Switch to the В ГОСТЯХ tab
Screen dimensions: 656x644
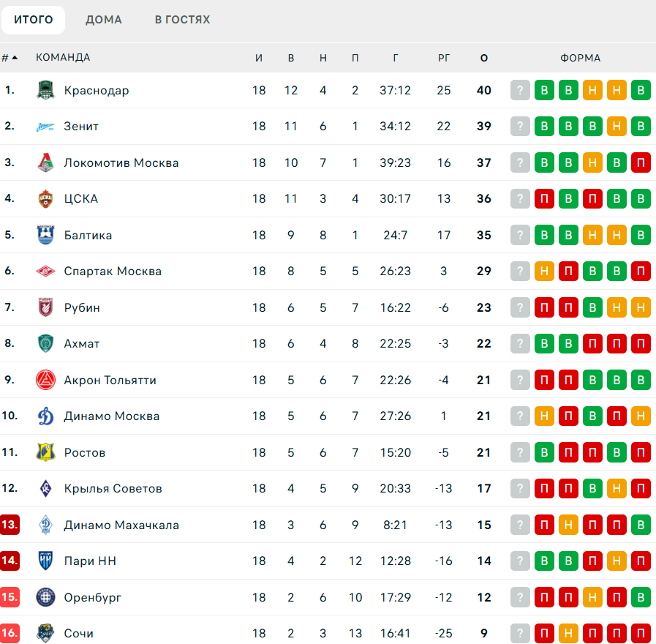coord(182,20)
